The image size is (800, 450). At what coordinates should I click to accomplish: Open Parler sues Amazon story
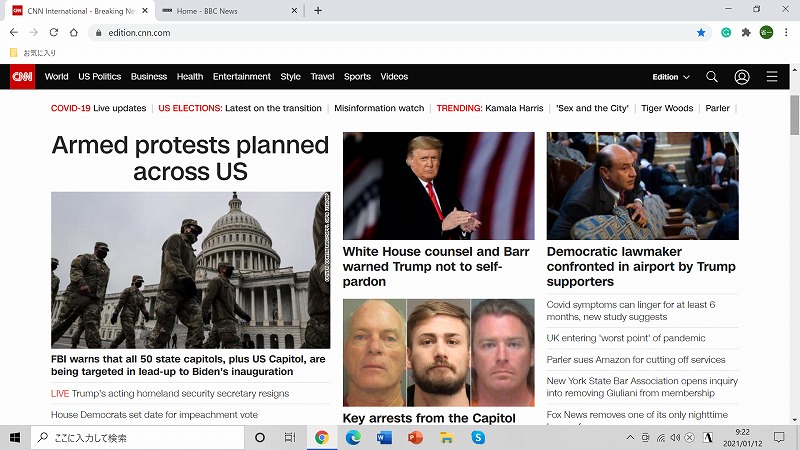pyautogui.click(x=636, y=360)
